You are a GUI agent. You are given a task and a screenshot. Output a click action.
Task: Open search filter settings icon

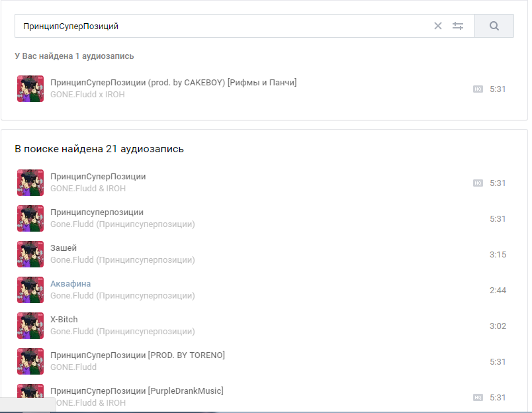click(x=458, y=26)
